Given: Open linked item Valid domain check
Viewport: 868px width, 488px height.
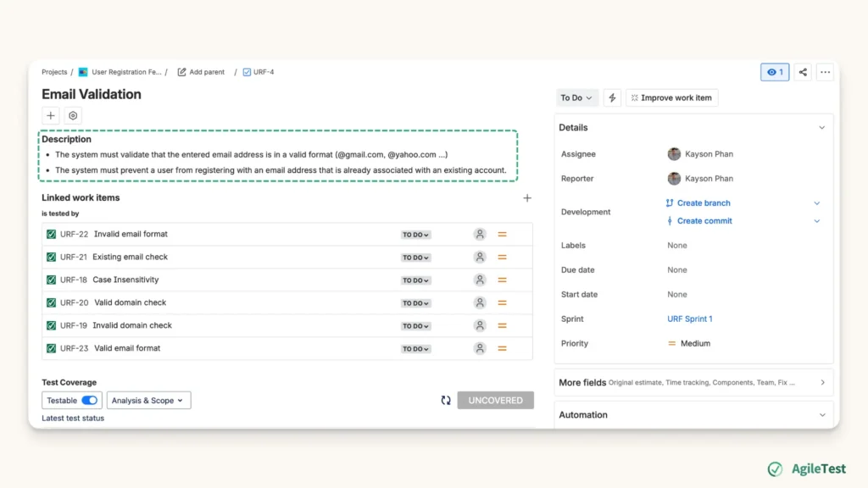Looking at the screenshot, I should click(x=130, y=302).
